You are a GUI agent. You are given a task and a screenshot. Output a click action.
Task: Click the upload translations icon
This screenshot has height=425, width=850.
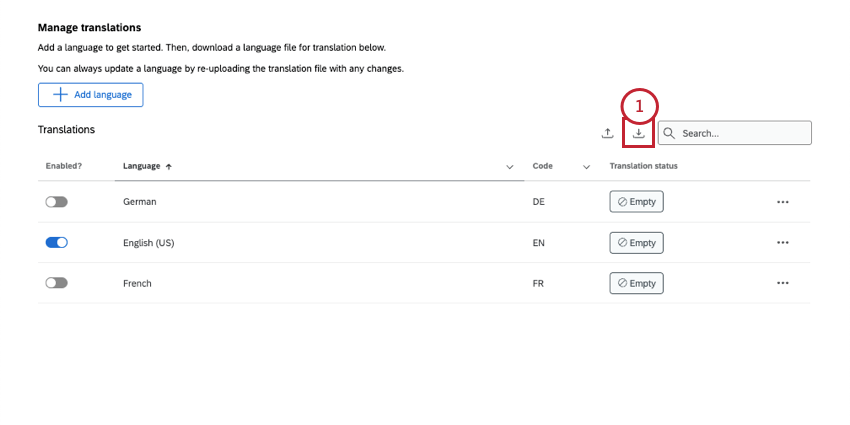click(x=607, y=133)
